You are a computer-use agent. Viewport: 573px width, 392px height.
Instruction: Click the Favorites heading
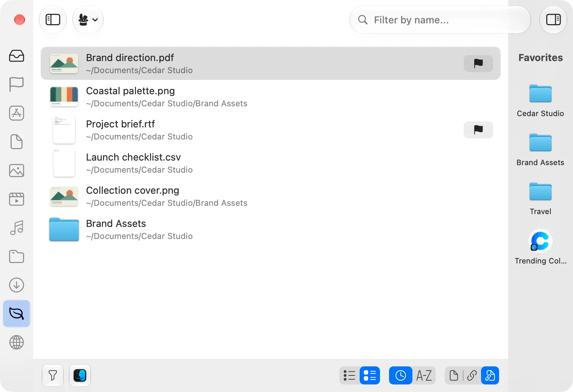point(541,58)
